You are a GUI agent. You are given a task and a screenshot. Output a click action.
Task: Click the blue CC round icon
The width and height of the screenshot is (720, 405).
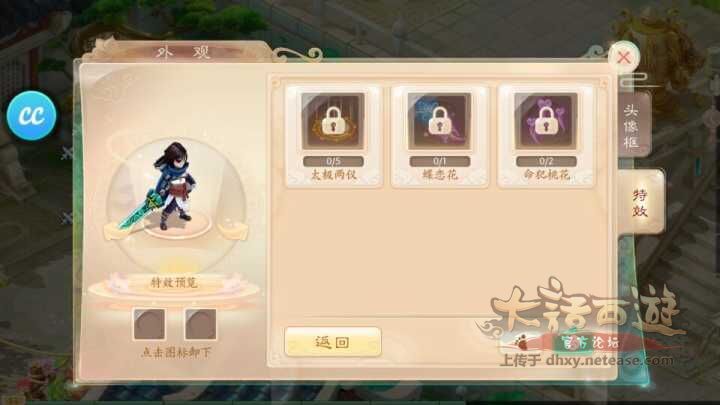click(32, 115)
